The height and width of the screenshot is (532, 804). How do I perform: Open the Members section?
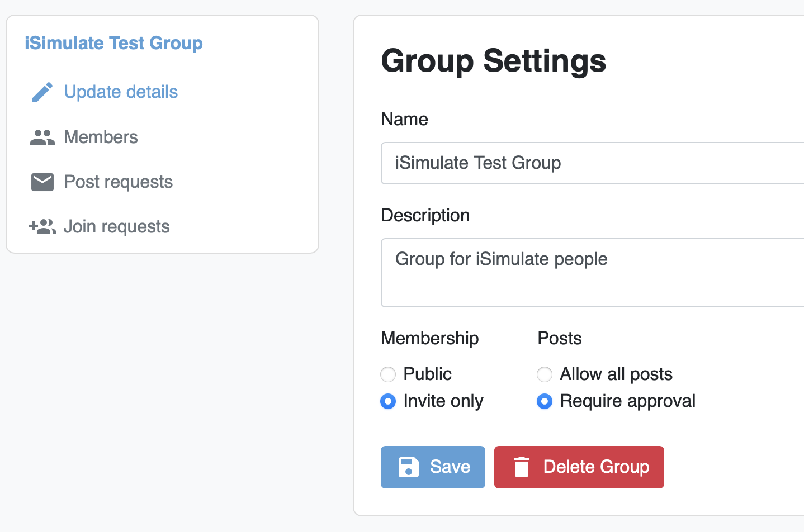coord(101,136)
